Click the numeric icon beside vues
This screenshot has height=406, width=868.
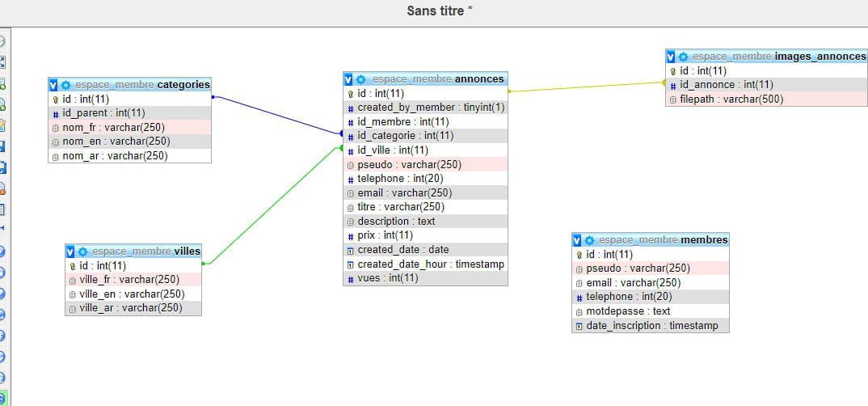pyautogui.click(x=351, y=279)
